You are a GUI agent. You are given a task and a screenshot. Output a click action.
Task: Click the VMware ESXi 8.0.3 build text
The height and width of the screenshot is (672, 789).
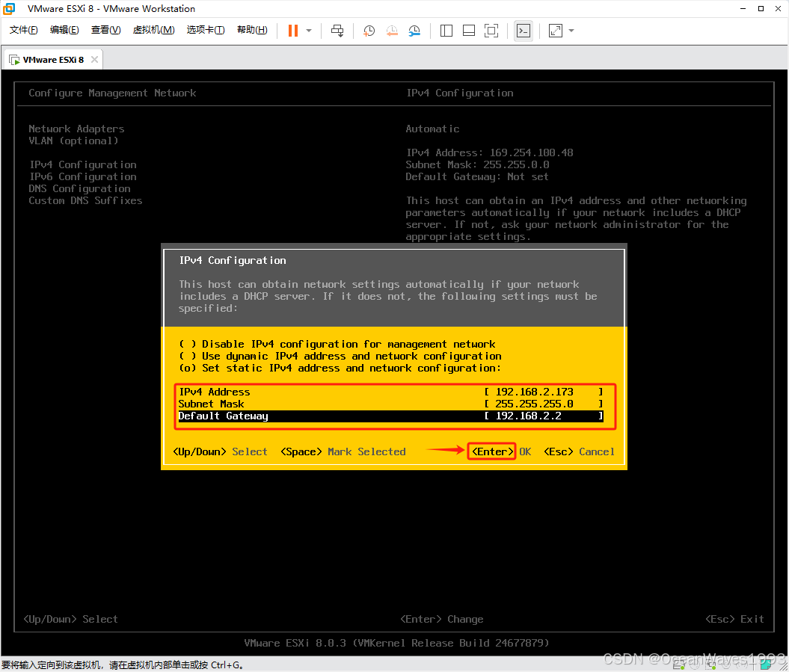396,644
